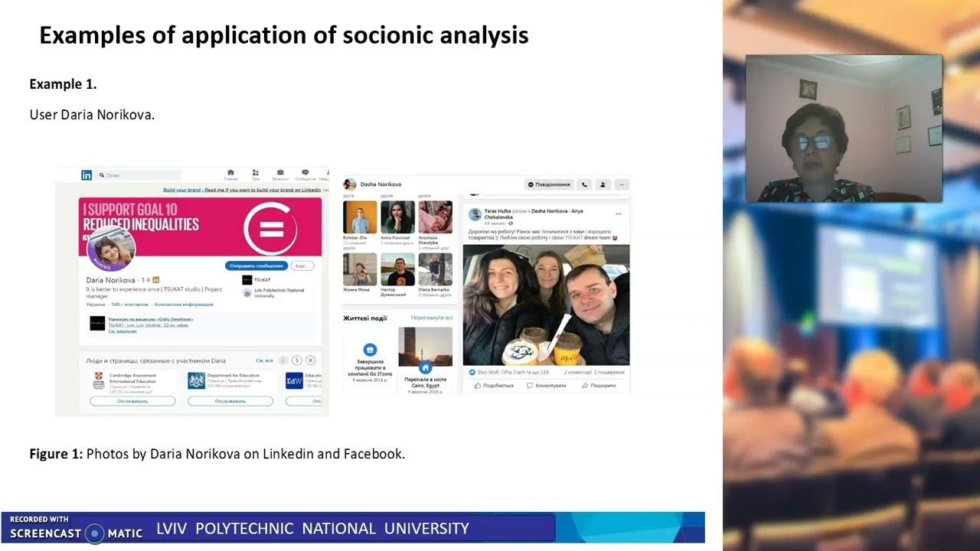The height and width of the screenshot is (551, 980).
Task: Open friend Bohdan Zhe's photo
Action: (x=360, y=217)
